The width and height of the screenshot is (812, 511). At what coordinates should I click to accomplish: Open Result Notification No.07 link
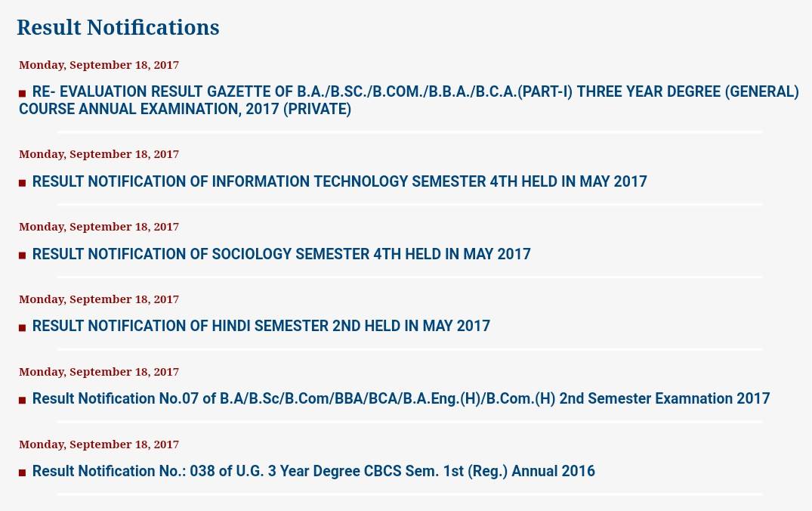(x=401, y=398)
